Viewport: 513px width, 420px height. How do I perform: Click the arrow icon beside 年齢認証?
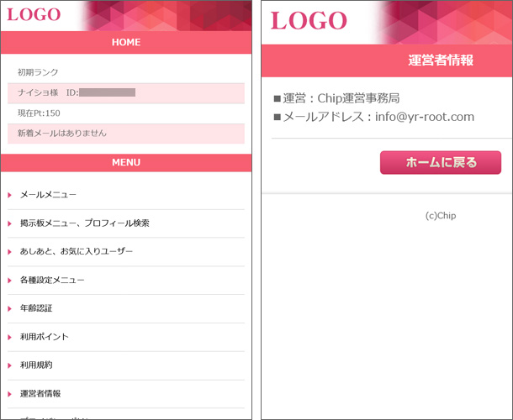[9, 308]
